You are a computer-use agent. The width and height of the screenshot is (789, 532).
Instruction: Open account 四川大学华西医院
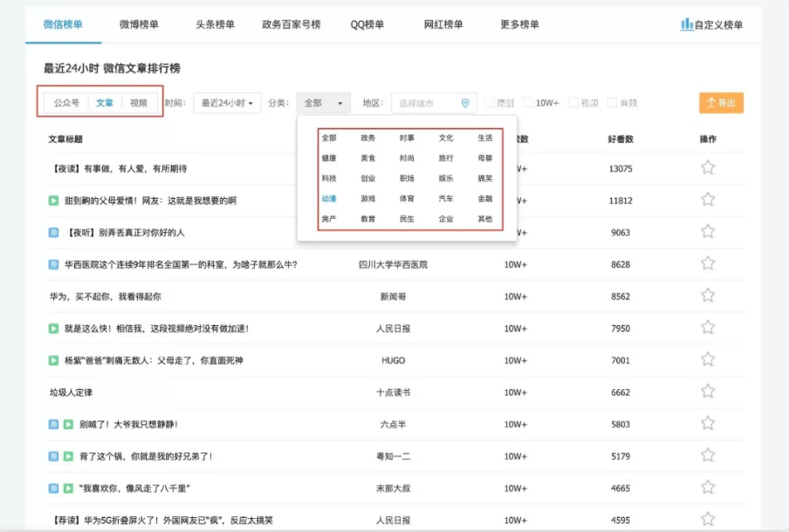point(393,264)
